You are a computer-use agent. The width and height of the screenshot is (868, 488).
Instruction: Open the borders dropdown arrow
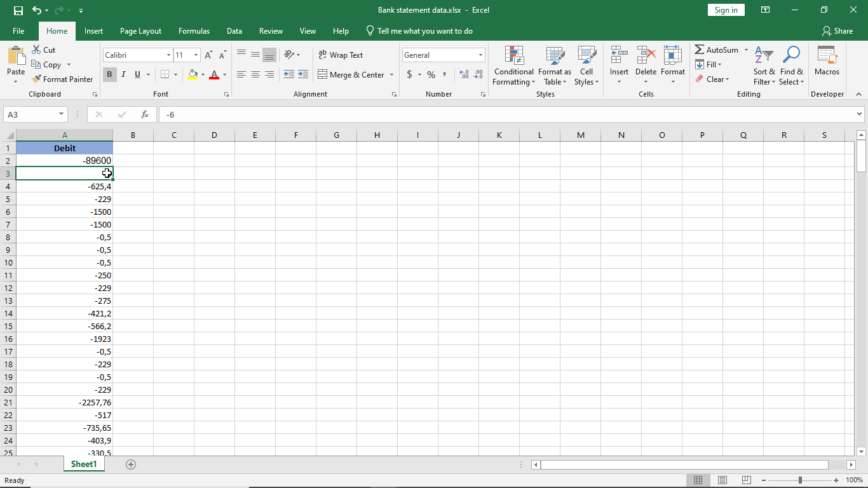(x=176, y=74)
